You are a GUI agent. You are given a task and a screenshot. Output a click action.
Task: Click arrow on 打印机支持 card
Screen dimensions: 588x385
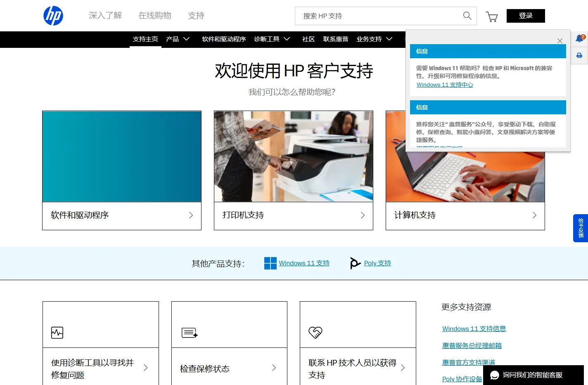(363, 215)
